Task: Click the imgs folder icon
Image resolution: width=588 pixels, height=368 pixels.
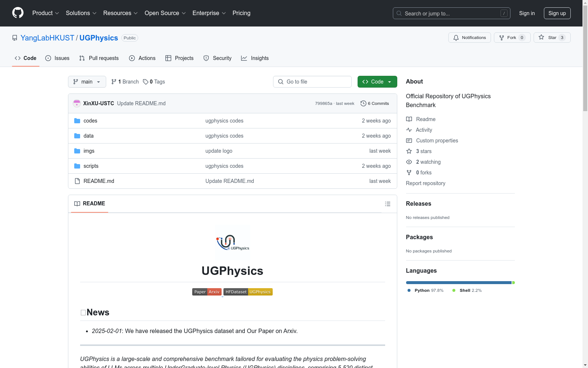Action: click(x=77, y=151)
